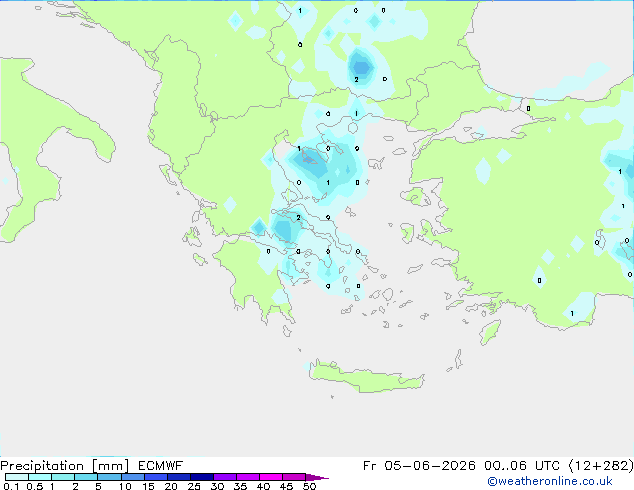Click the legend value label '0.1'

coord(11,486)
